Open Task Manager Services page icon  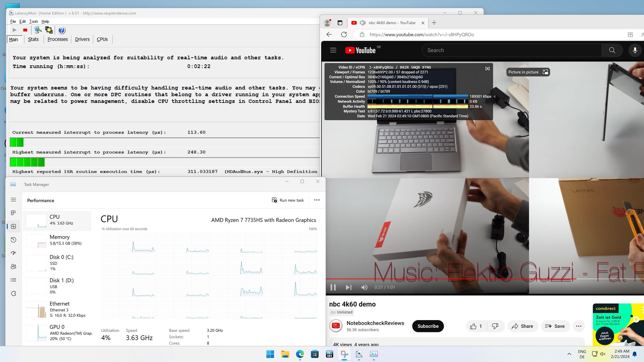(13, 293)
